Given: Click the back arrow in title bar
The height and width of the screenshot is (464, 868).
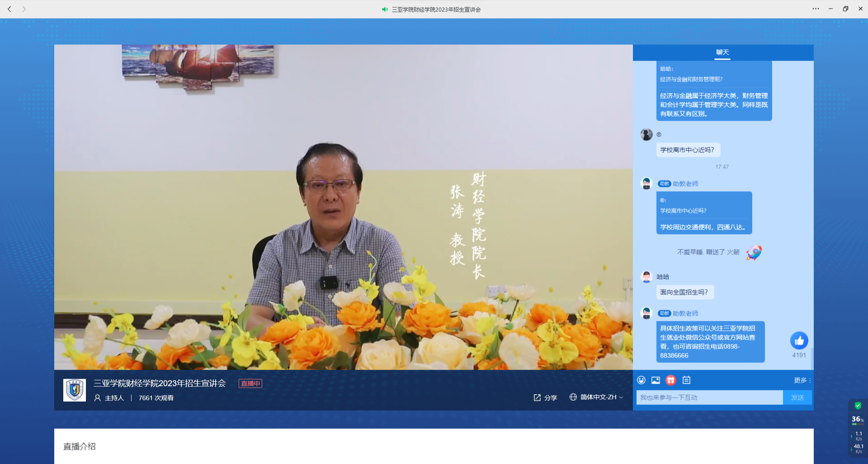Looking at the screenshot, I should coord(9,9).
